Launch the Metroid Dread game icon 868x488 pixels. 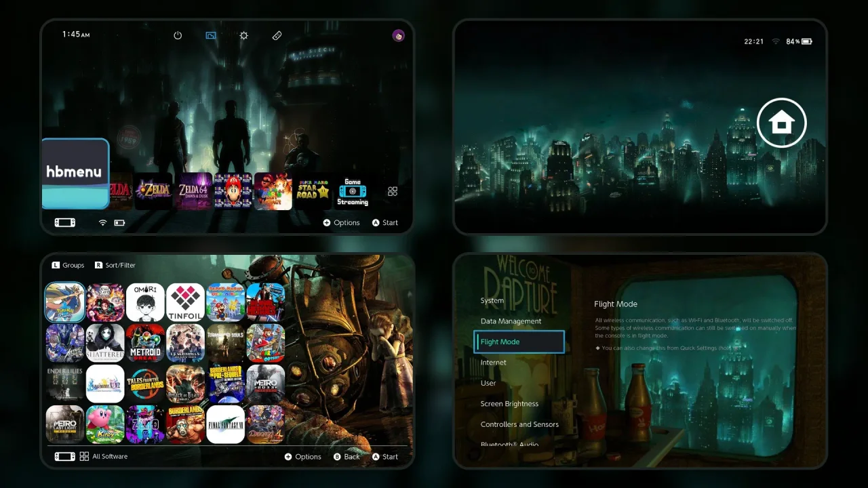145,343
